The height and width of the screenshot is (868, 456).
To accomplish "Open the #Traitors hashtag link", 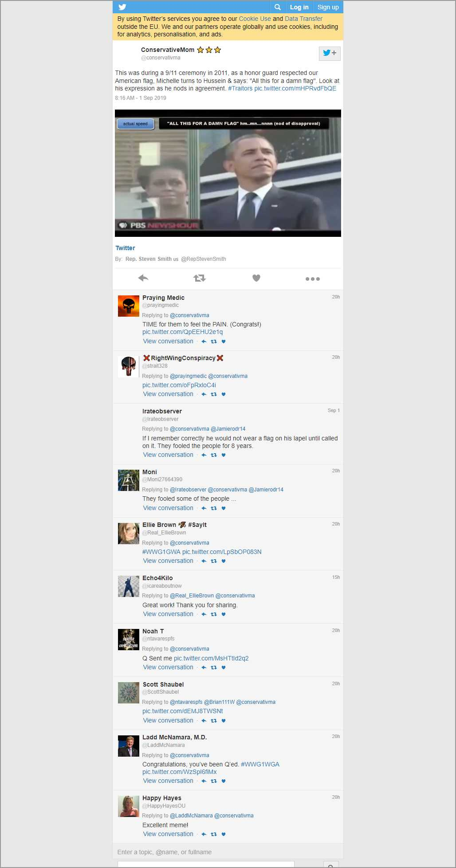I will [240, 88].
